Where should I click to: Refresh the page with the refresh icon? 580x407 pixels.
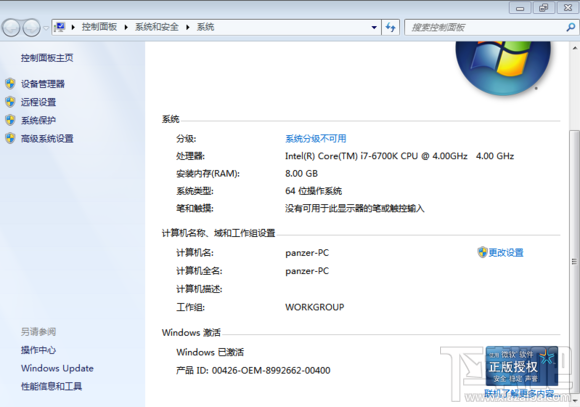click(x=391, y=27)
